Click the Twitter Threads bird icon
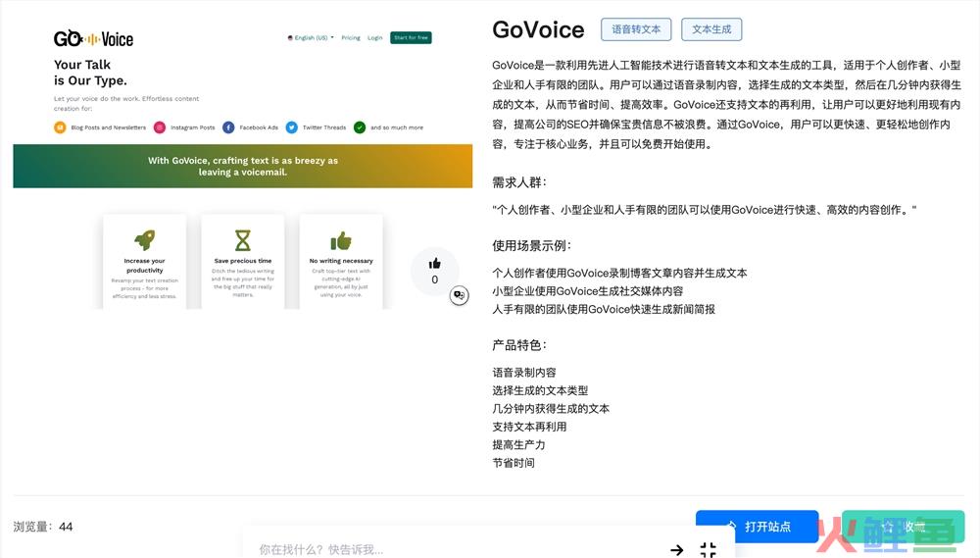The width and height of the screenshot is (980, 558). tap(292, 127)
